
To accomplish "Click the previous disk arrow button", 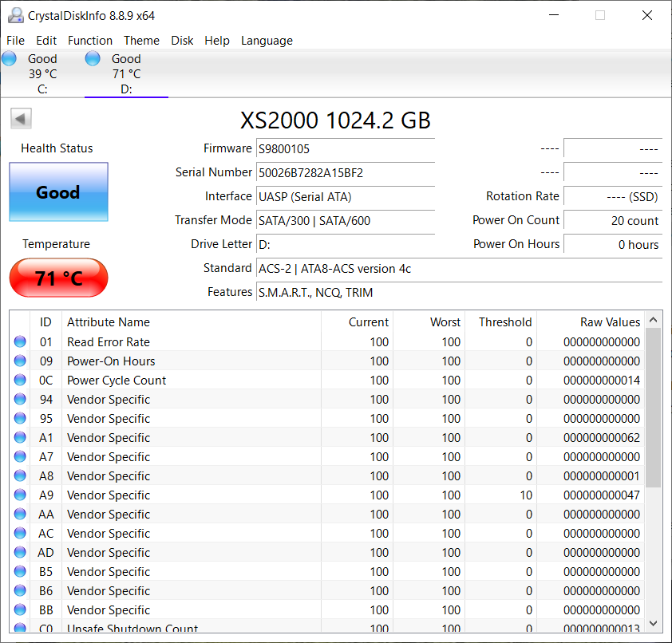I will click(21, 119).
